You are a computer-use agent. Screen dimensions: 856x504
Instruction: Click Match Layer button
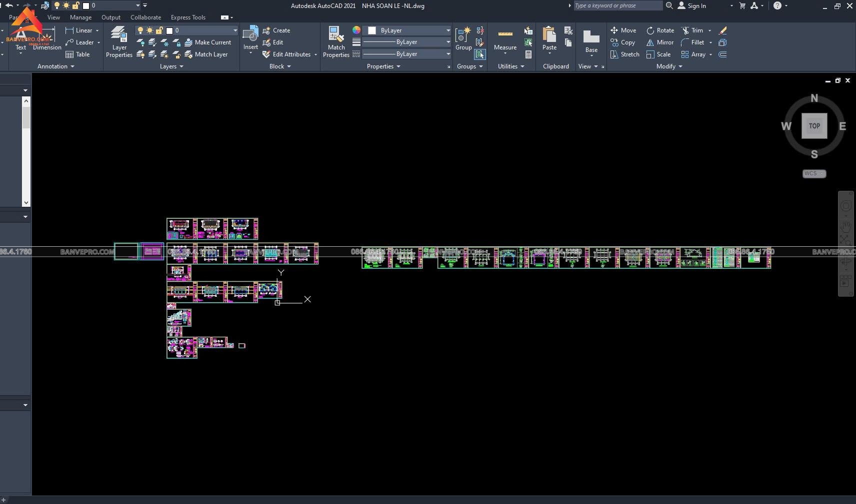(206, 54)
